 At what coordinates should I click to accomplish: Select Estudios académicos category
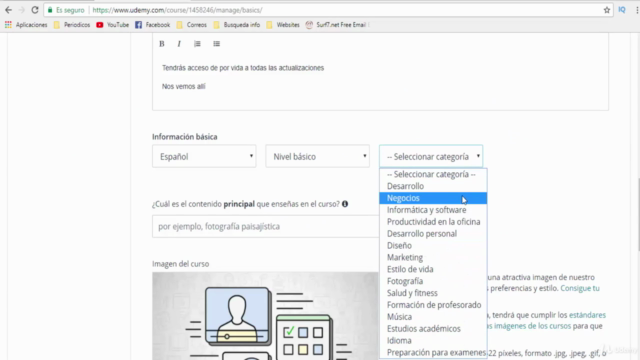coord(433,328)
